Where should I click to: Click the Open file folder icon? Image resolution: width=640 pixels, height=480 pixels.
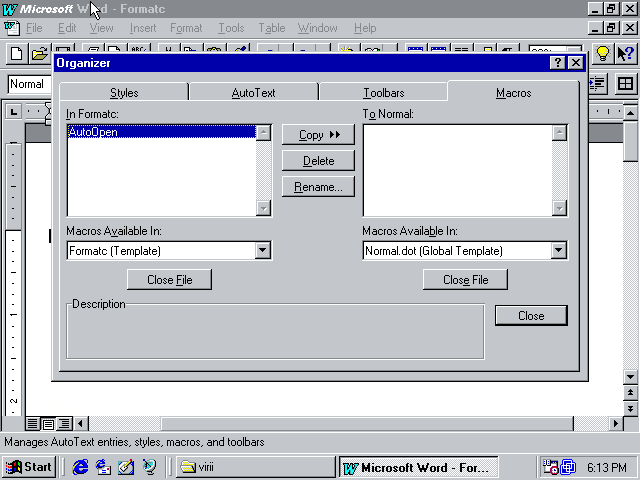39,53
